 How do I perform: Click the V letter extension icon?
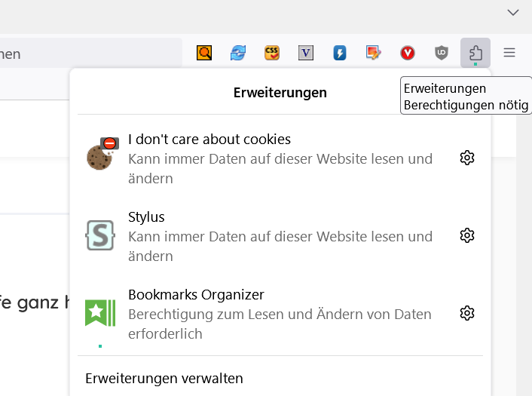(x=306, y=53)
